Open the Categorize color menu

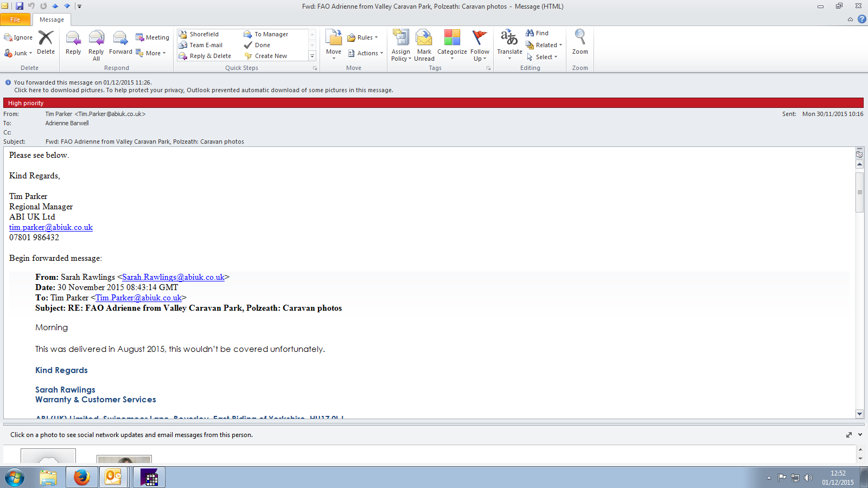coord(452,45)
